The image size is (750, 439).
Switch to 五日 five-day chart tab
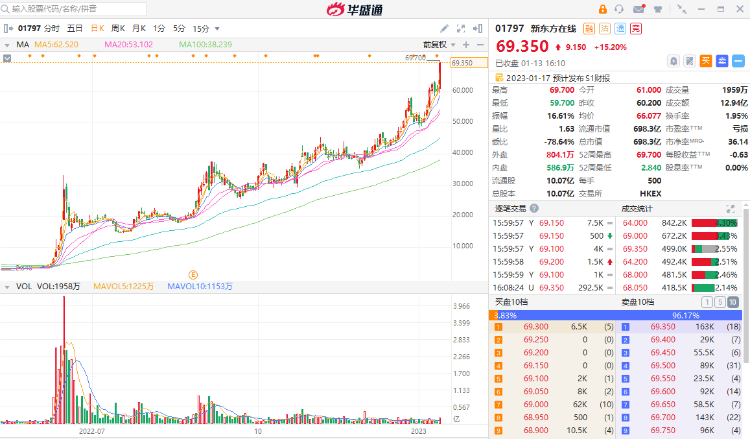coord(75,29)
